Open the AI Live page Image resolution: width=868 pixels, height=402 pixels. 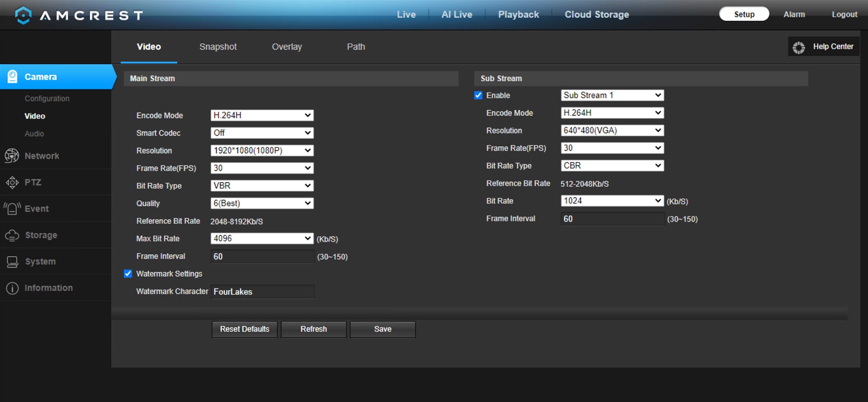(x=457, y=14)
